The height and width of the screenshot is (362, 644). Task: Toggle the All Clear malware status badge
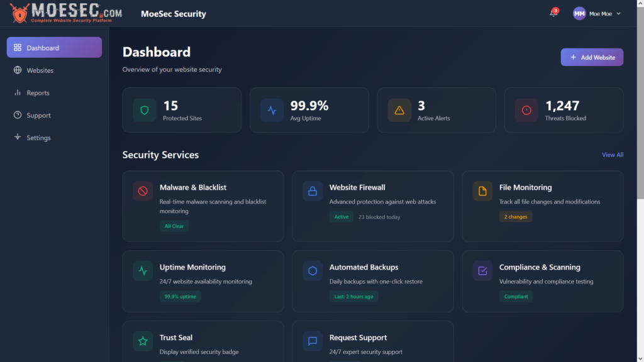pyautogui.click(x=174, y=226)
